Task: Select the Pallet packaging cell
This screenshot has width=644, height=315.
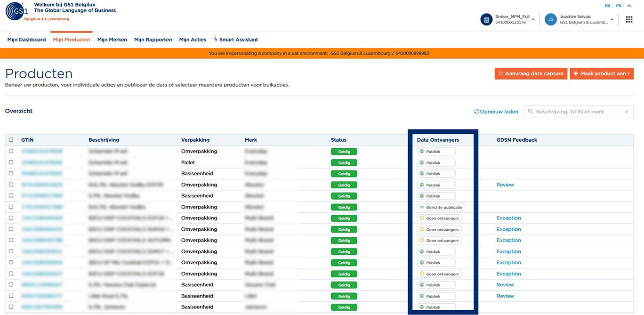Action: pos(188,162)
